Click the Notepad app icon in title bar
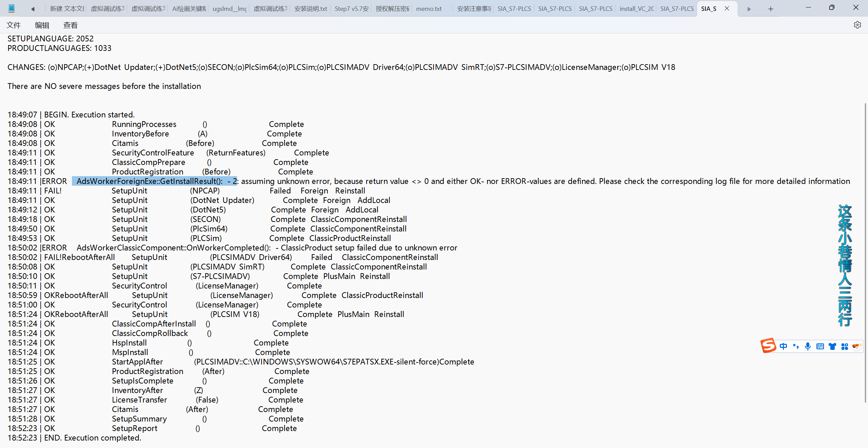The width and height of the screenshot is (868, 448). [11, 8]
